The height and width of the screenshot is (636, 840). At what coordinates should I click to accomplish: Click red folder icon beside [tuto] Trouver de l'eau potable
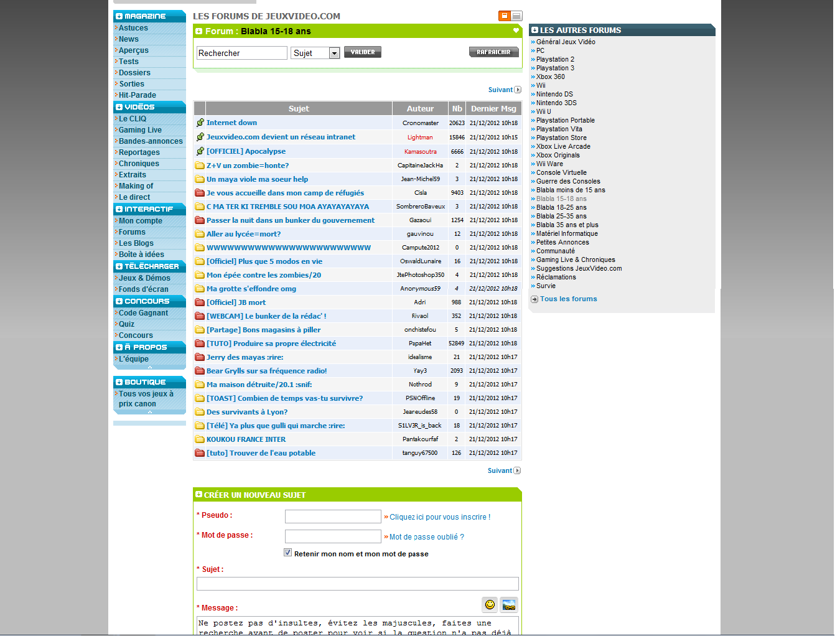pos(200,453)
